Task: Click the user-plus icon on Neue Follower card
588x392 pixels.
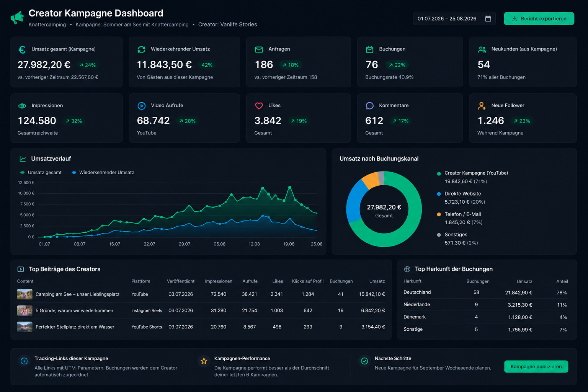Action: point(482,106)
